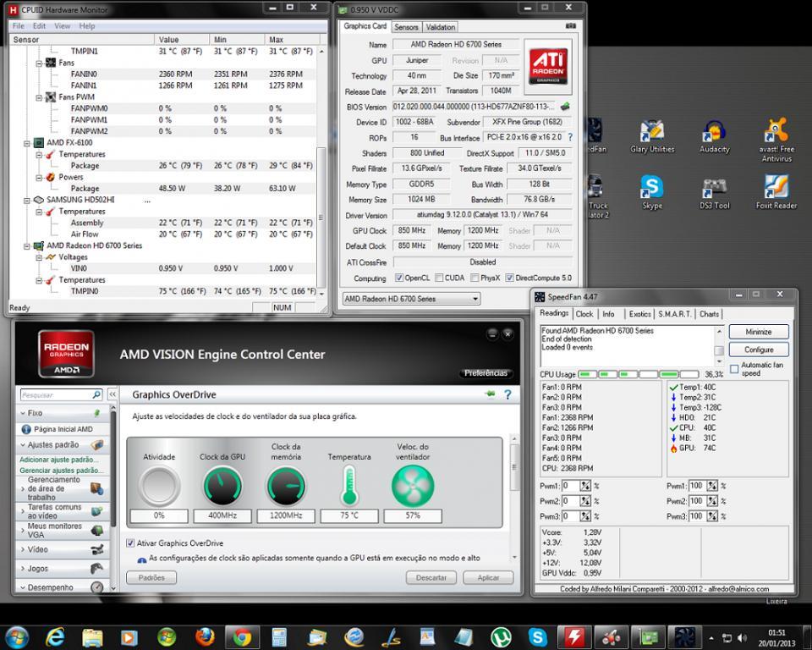
Task: Collapse AMD Radeon HD 6700 Series tree node
Action: 27,245
